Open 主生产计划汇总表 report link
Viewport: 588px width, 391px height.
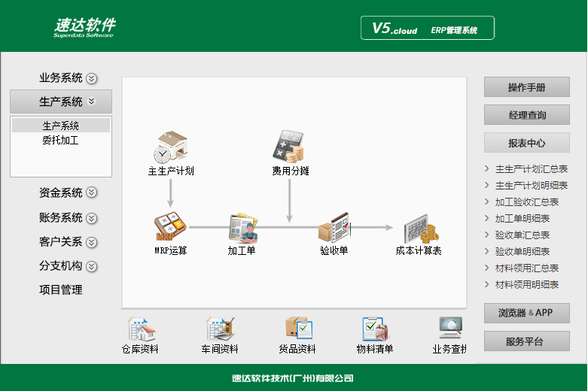(532, 169)
